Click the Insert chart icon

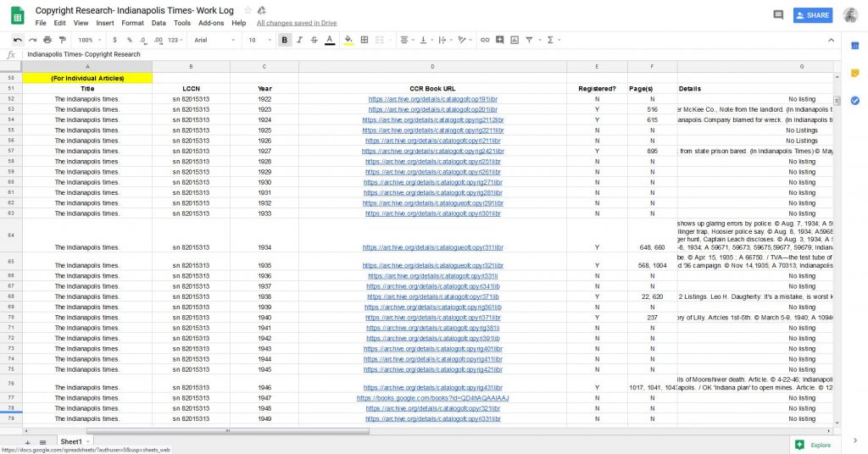pyautogui.click(x=515, y=40)
